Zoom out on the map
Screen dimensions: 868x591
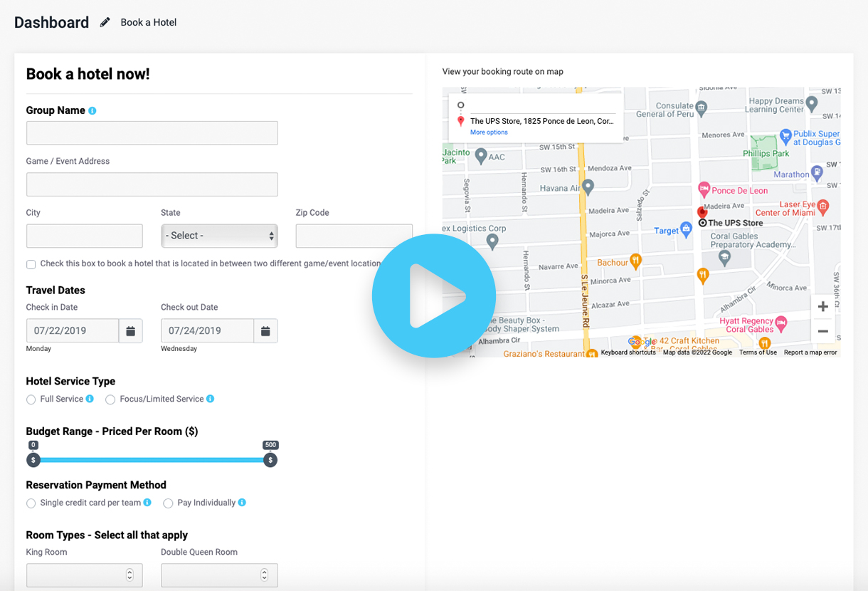[x=822, y=332]
